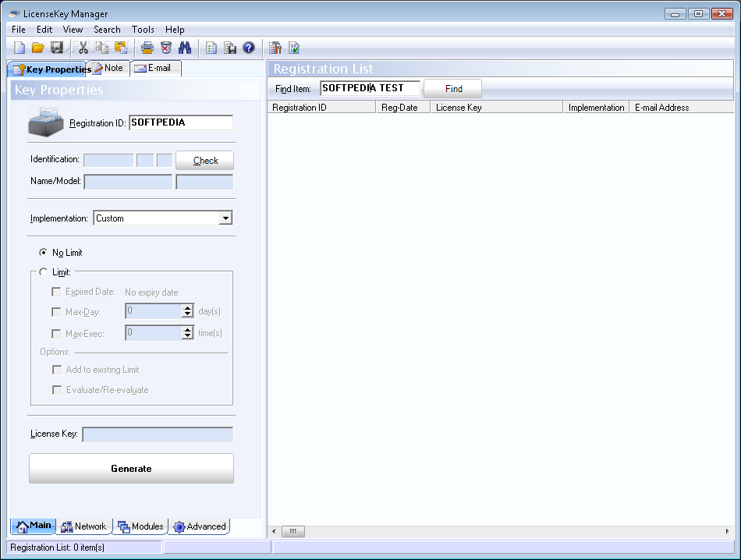Open the Help menu
This screenshot has width=741, height=560.
tap(175, 30)
